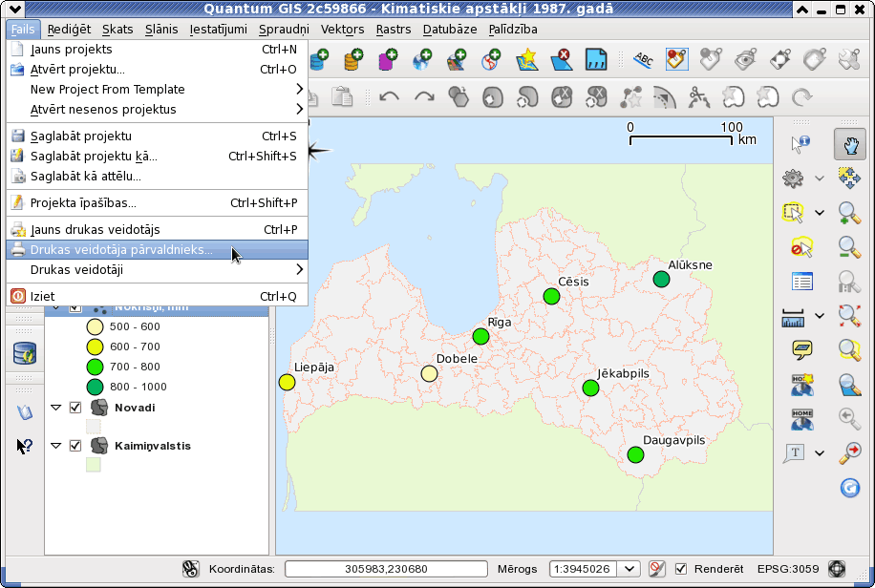The image size is (875, 588).
Task: Open the Rastrs menu
Action: coord(394,29)
